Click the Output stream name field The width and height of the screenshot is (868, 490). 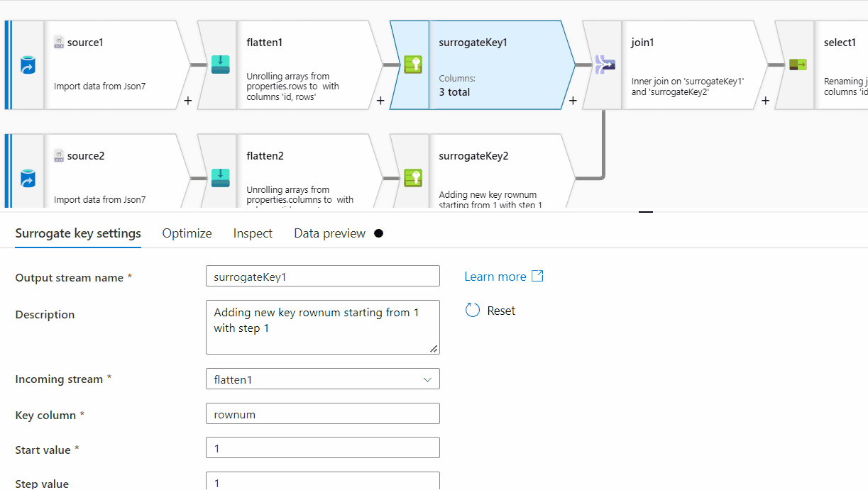[x=322, y=277]
